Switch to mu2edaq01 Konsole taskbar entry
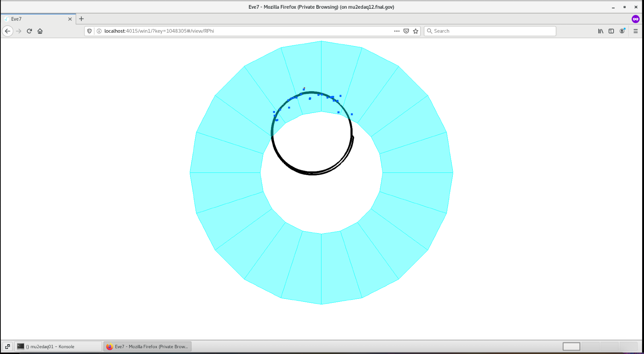 coord(58,347)
